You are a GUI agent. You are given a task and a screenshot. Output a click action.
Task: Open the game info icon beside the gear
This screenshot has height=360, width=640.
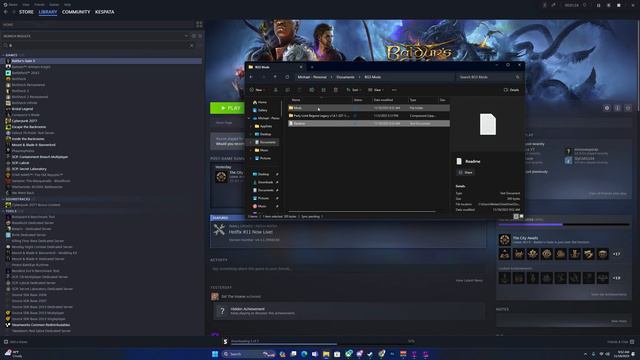[x=618, y=108]
